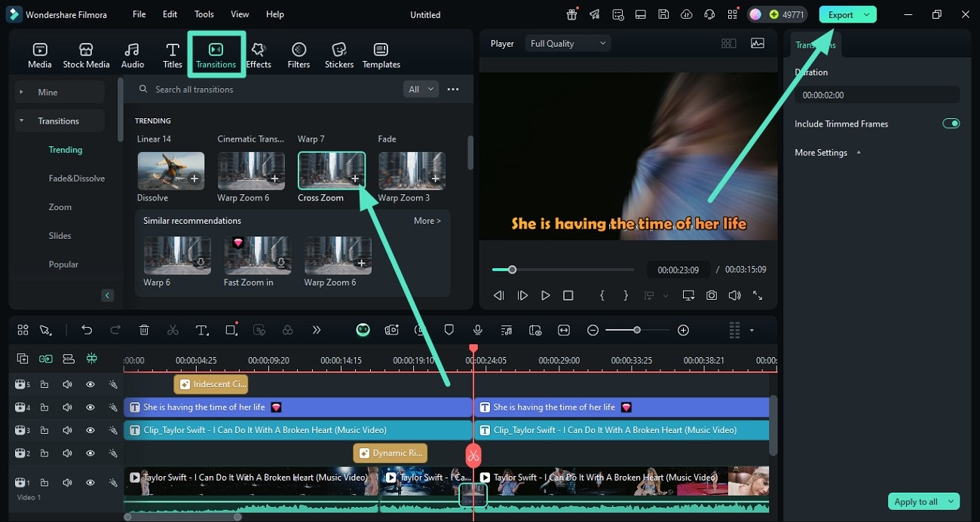Click the headset support icon
The height and width of the screenshot is (522, 980).
pyautogui.click(x=709, y=14)
